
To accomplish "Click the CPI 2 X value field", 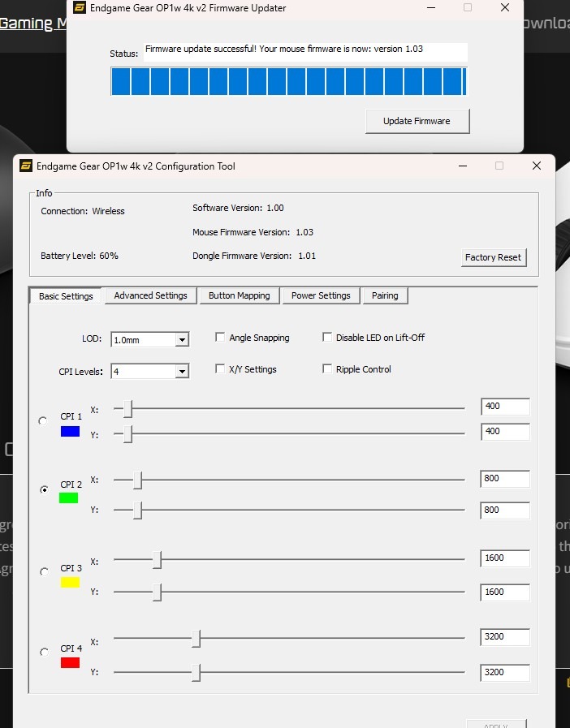I will point(505,479).
